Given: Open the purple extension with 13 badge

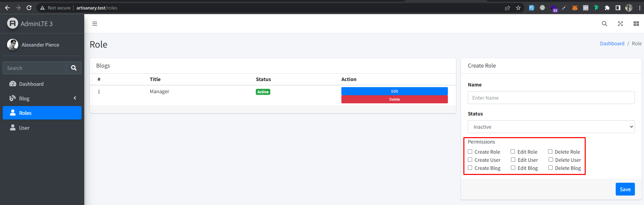Looking at the screenshot, I should click(x=554, y=8).
